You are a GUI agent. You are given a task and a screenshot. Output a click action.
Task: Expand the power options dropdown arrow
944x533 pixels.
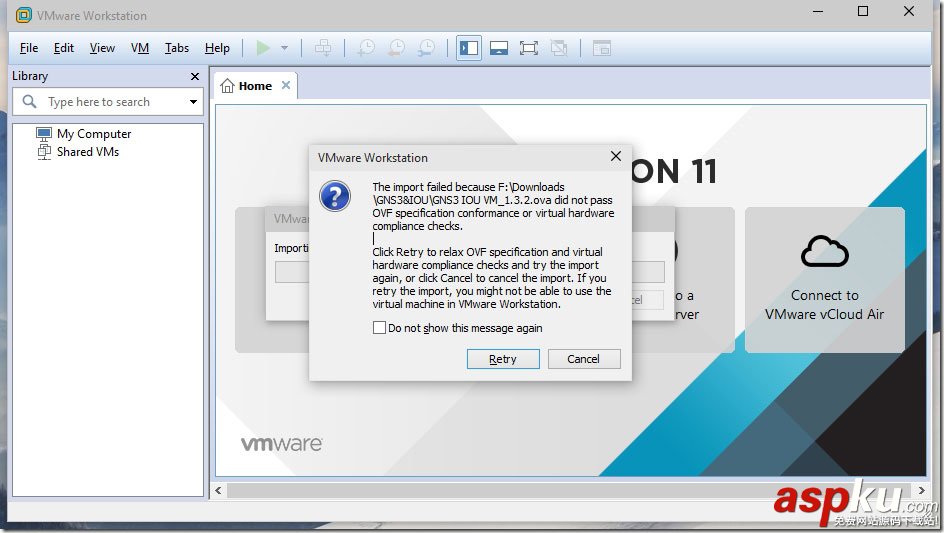[284, 48]
